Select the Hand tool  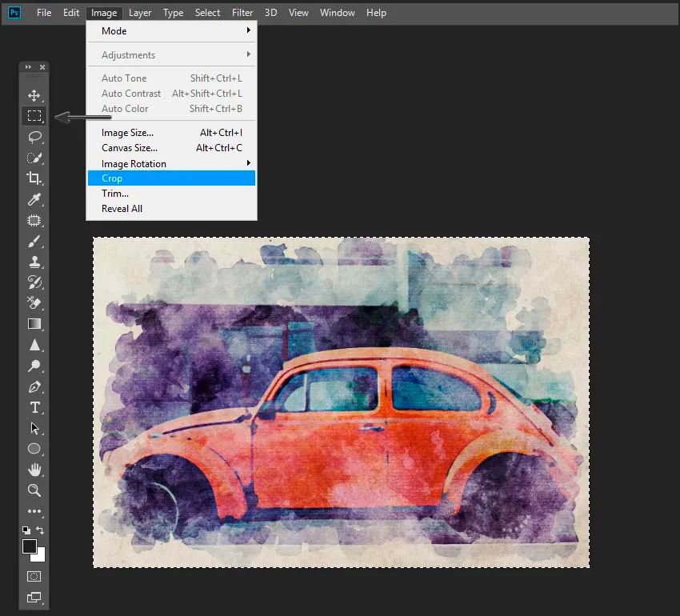tap(34, 470)
